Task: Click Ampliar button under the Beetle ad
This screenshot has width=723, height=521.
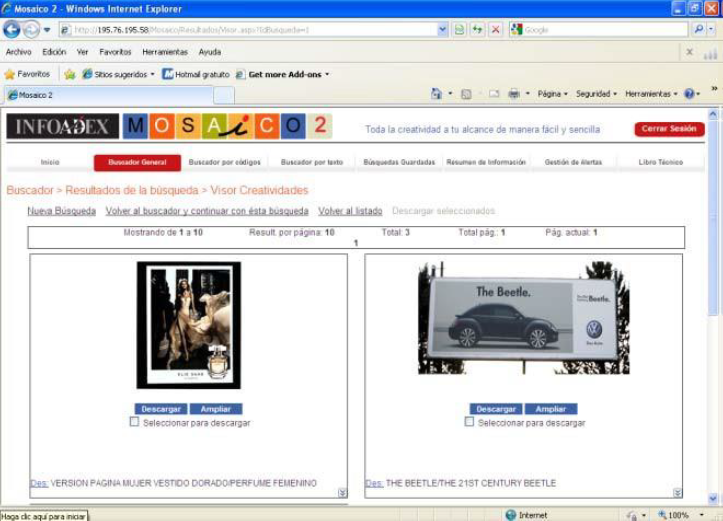Action: click(x=551, y=409)
